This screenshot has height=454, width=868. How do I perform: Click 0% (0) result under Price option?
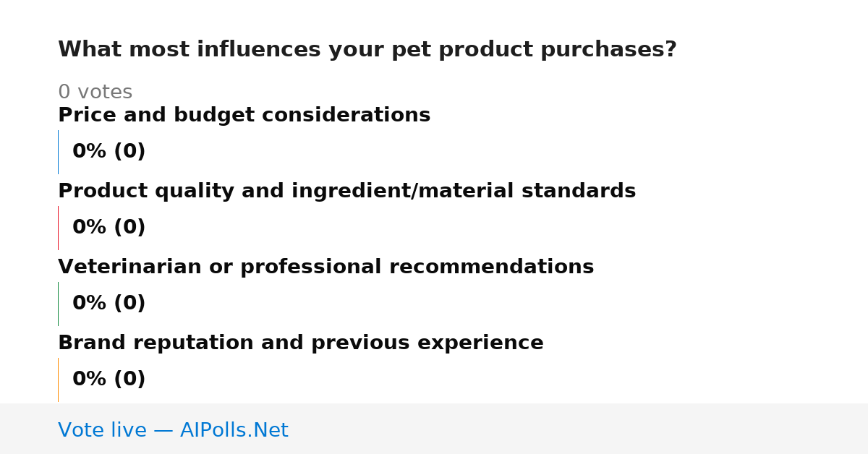(109, 152)
